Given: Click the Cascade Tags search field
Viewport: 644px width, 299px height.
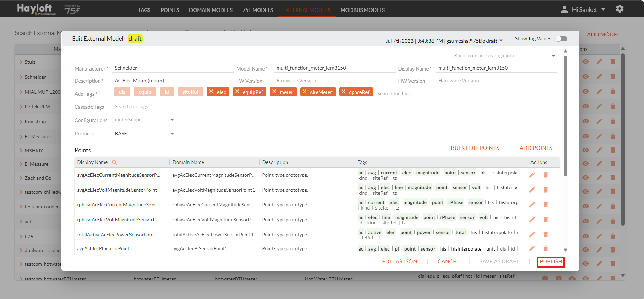Looking at the screenshot, I should (335, 107).
